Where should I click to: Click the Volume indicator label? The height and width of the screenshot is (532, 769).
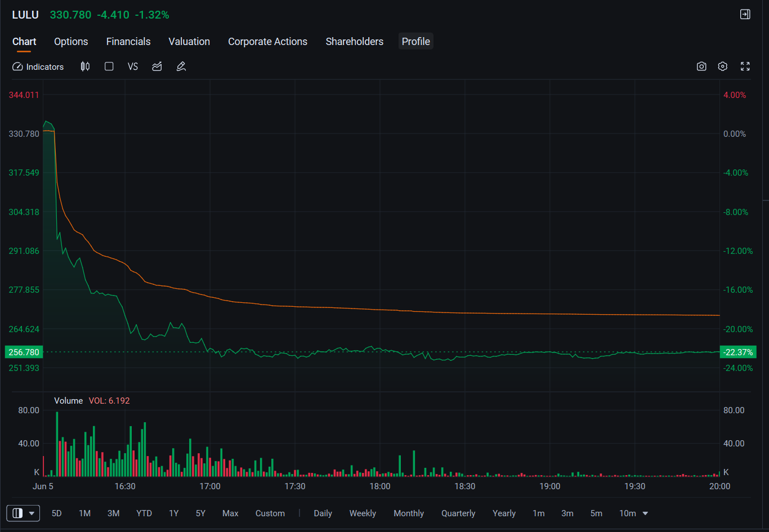click(69, 401)
